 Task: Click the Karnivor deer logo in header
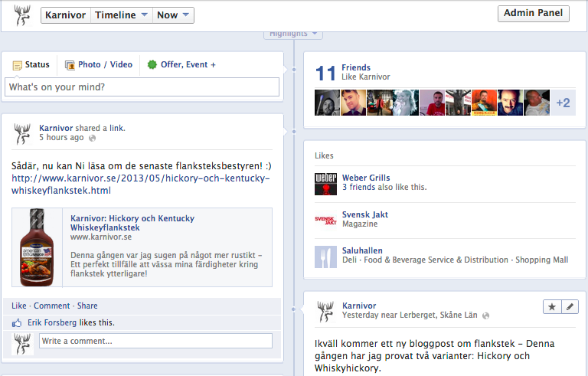coord(22,15)
